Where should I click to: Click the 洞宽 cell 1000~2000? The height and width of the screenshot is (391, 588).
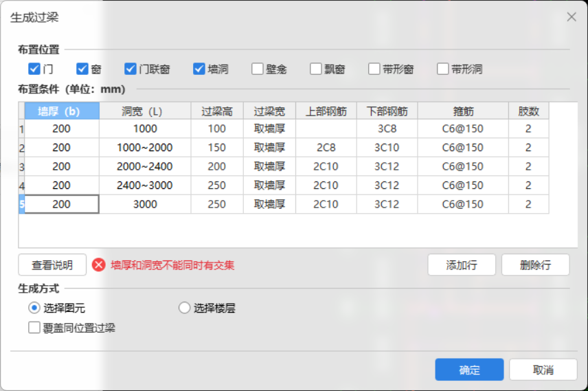tap(145, 148)
